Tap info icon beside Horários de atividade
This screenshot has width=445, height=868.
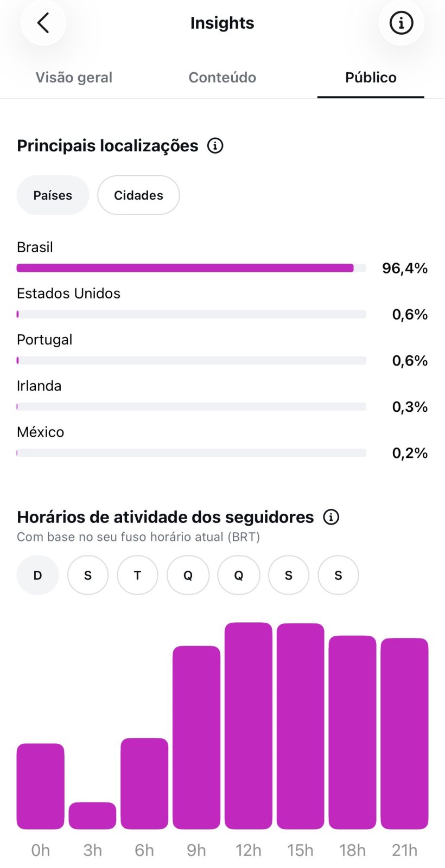(x=331, y=517)
